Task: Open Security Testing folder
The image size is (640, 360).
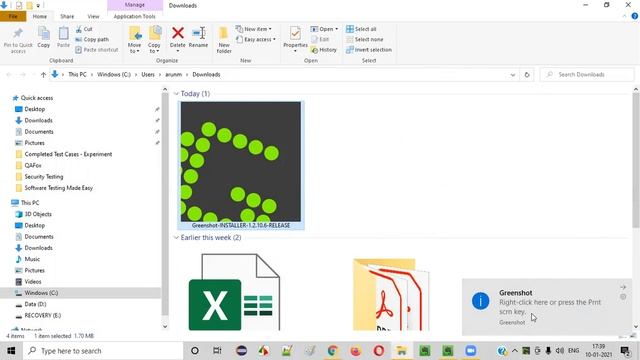Action: 44,177
